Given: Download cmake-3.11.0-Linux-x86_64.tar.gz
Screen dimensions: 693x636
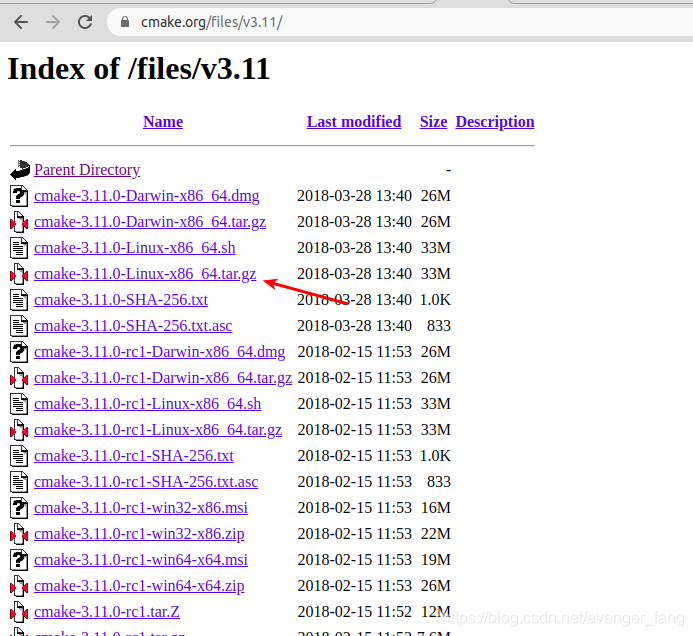Looking at the screenshot, I should click(145, 274).
